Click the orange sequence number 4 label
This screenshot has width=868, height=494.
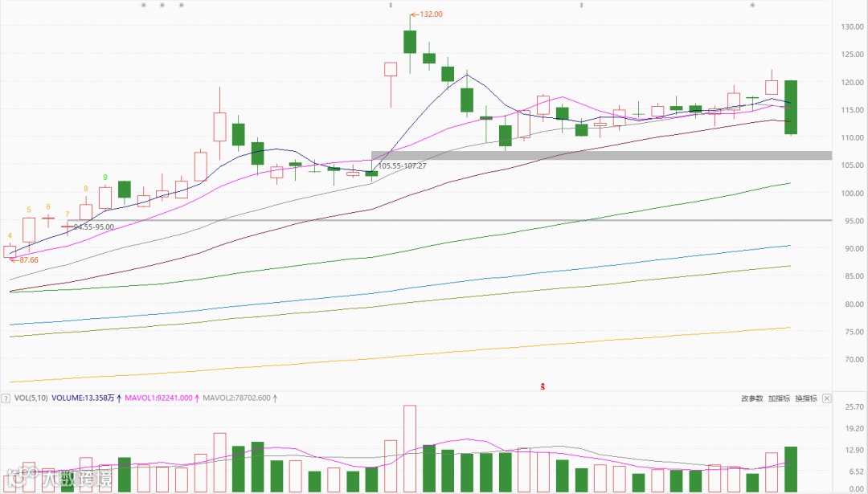click(10, 235)
